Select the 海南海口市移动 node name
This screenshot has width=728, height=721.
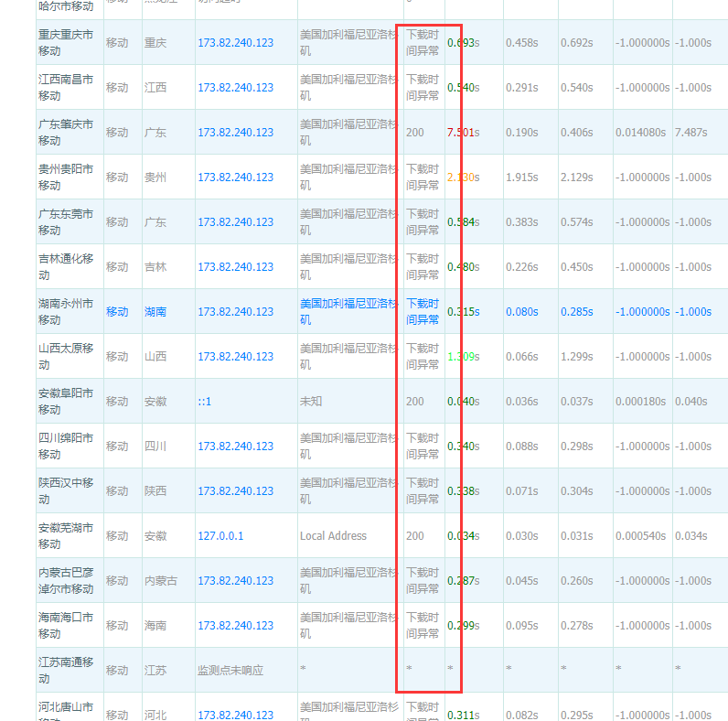click(x=66, y=626)
